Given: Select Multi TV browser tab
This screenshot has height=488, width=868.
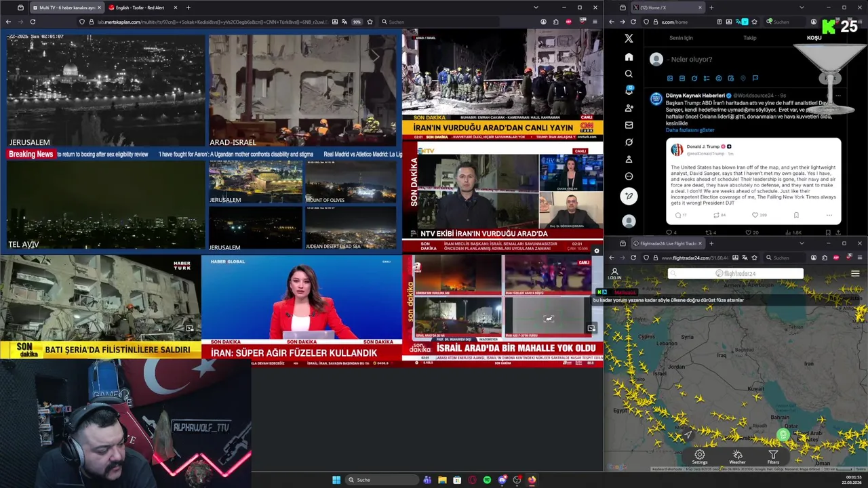Looking at the screenshot, I should click(66, 7).
